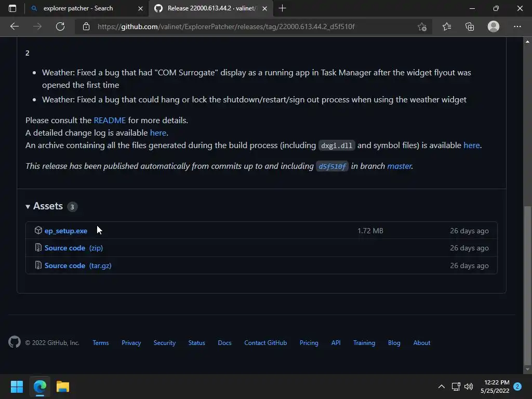Click the scrollbar down arrow
Screen dimensions: 532x399
click(527, 369)
